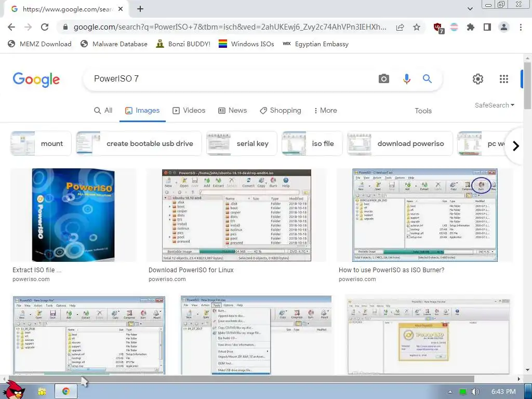Screen dimensions: 532x399
Task: Open a new browser tab
Action: click(140, 9)
